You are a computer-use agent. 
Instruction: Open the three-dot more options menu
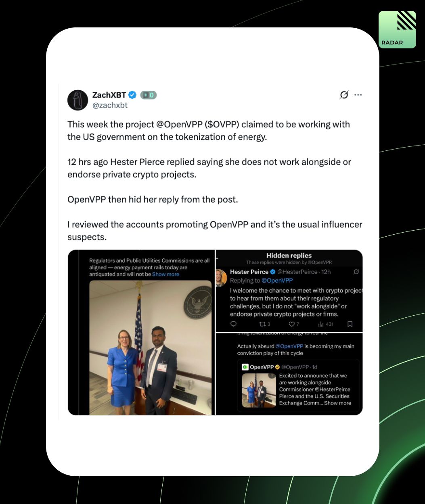point(358,95)
